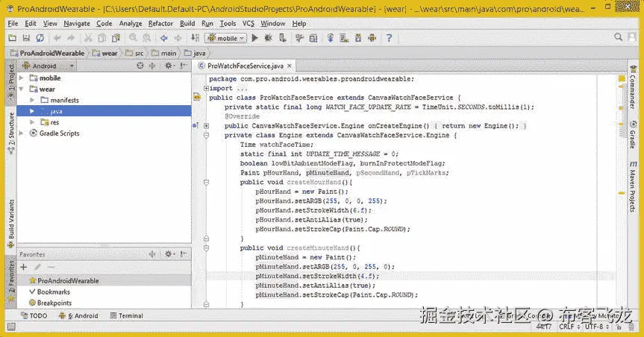Select the ProWatchFaceService.java editor tab

(x=246, y=66)
